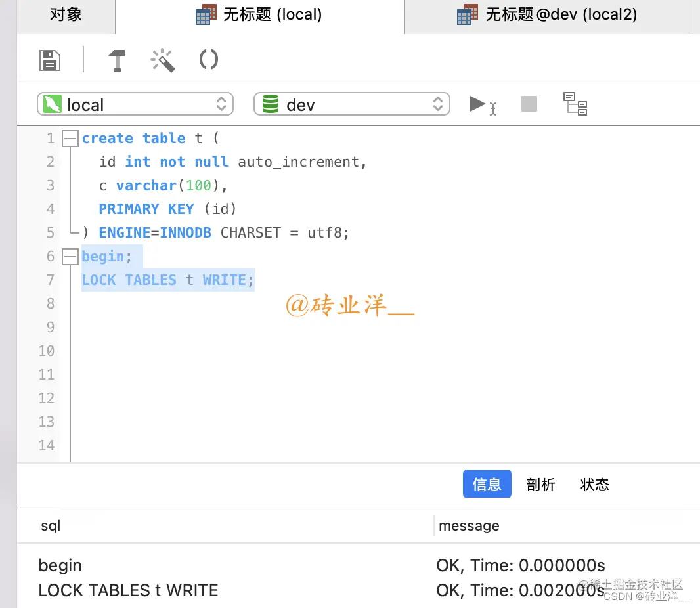Open the dev database dropdown
The height and width of the screenshot is (608, 700).
click(352, 104)
